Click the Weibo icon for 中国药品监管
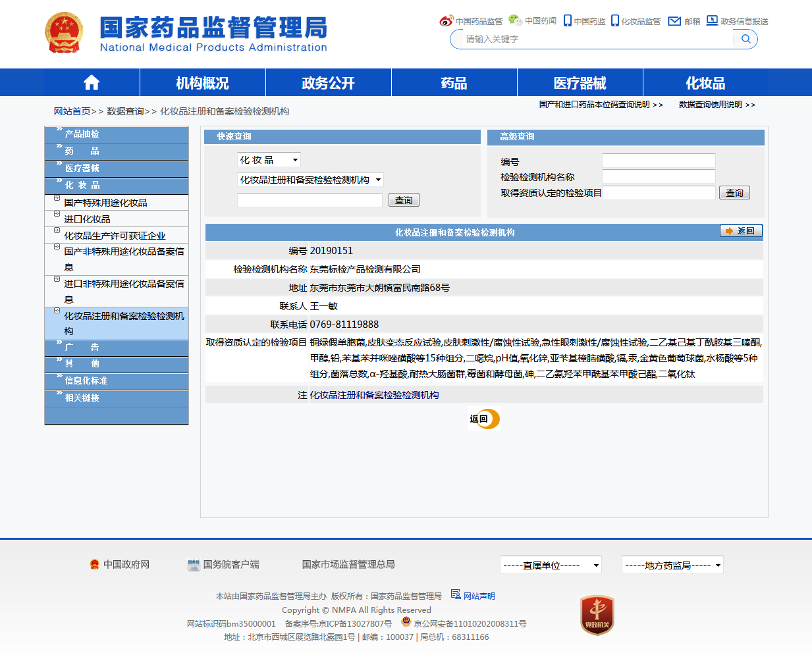This screenshot has height=655, width=812. click(447, 21)
